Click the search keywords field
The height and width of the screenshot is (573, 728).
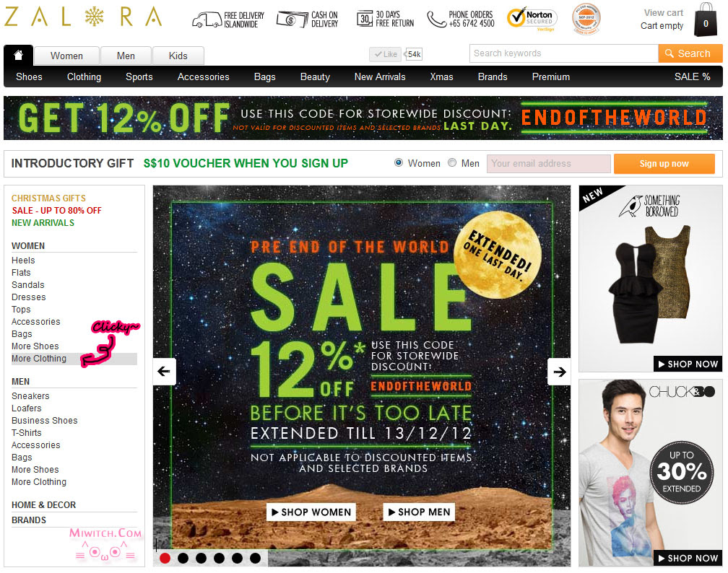click(563, 53)
